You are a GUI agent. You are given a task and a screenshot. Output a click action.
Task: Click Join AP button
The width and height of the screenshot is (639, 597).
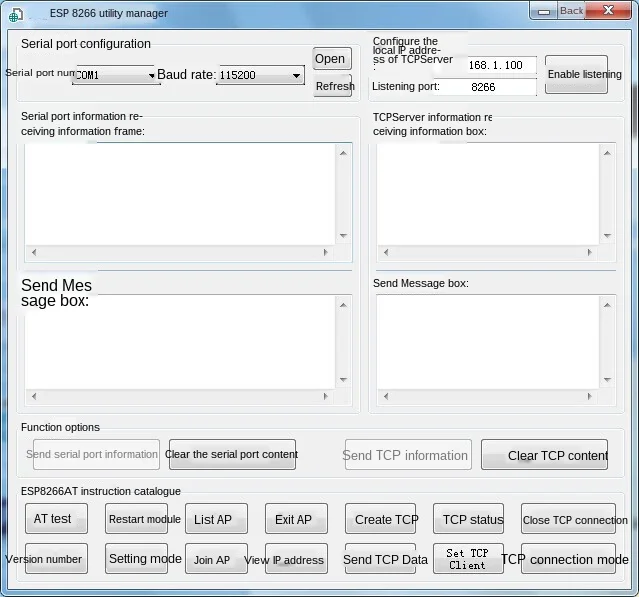[x=216, y=559]
